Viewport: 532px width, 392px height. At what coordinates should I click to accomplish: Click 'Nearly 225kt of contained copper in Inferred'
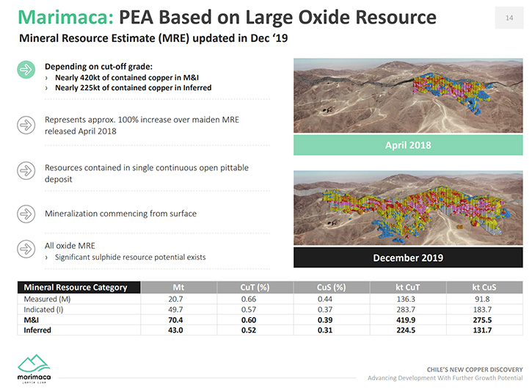click(x=134, y=88)
